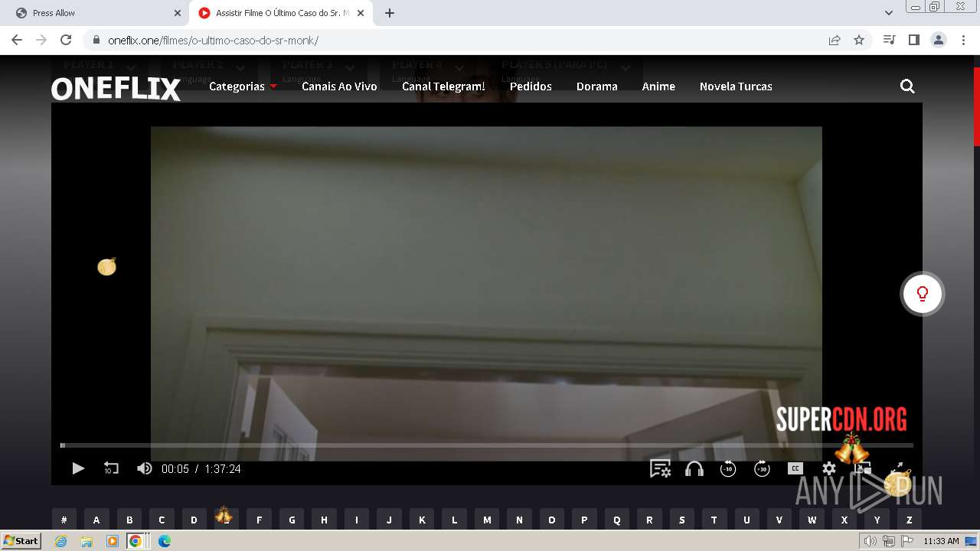Enter fullscreen mode

tap(897, 468)
